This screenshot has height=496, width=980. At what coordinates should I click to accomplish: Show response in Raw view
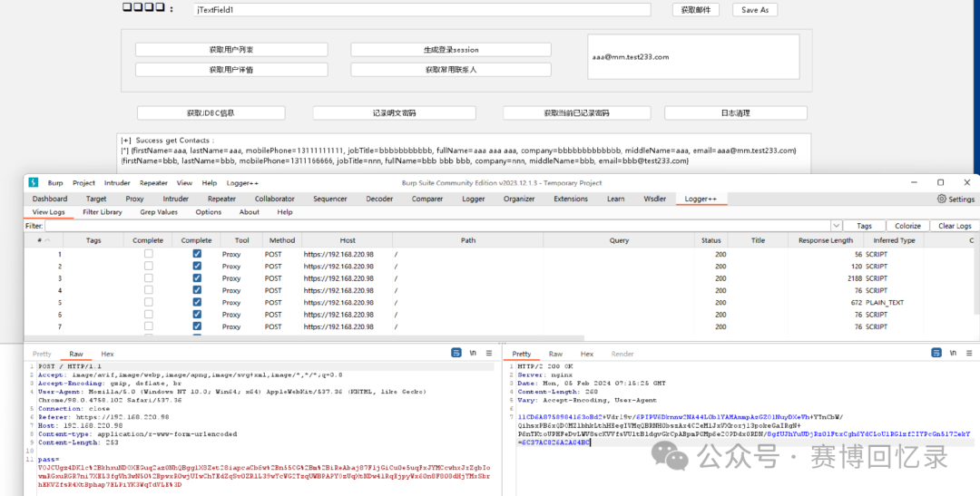coord(555,354)
